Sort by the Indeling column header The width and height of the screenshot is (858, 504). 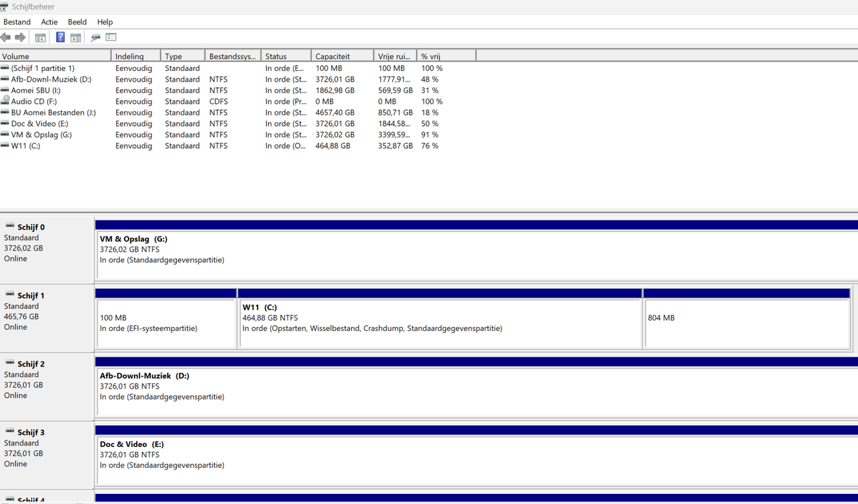coord(136,56)
